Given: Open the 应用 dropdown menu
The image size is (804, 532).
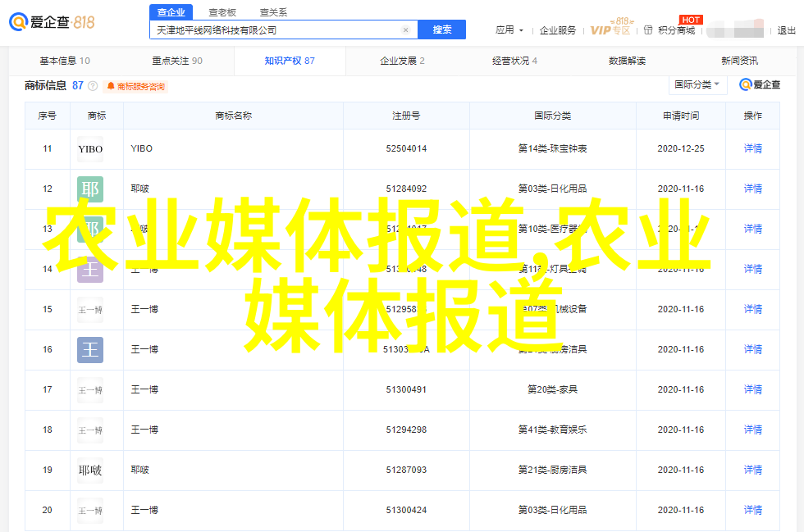Looking at the screenshot, I should point(509,30).
